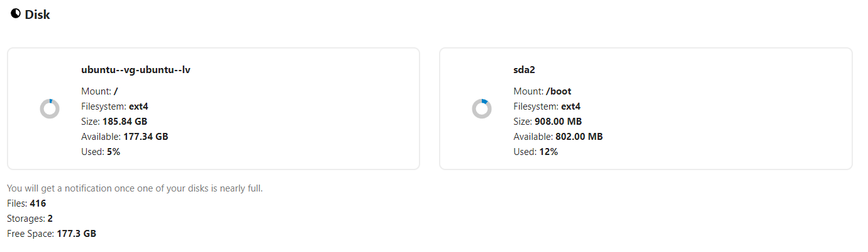This screenshot has width=868, height=252.
Task: Click the ext4 filesystem on sda2 card
Action: 570,106
